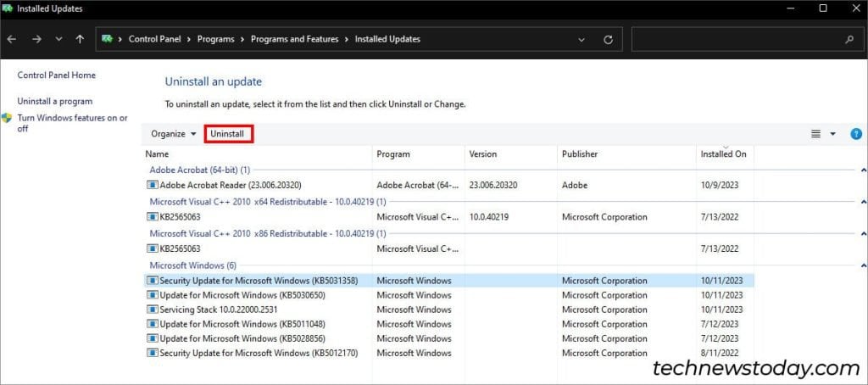
Task: Click icon of update KB5028856
Action: pos(153,338)
